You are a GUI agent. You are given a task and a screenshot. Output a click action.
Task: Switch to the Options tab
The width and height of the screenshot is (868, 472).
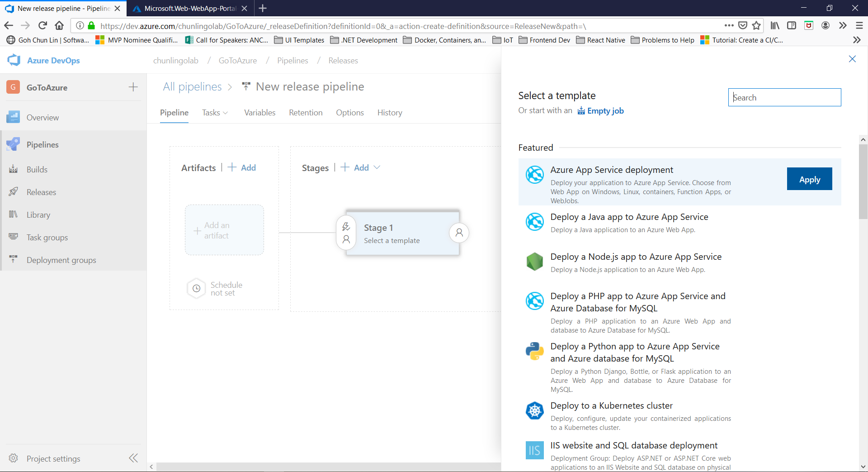[349, 112]
